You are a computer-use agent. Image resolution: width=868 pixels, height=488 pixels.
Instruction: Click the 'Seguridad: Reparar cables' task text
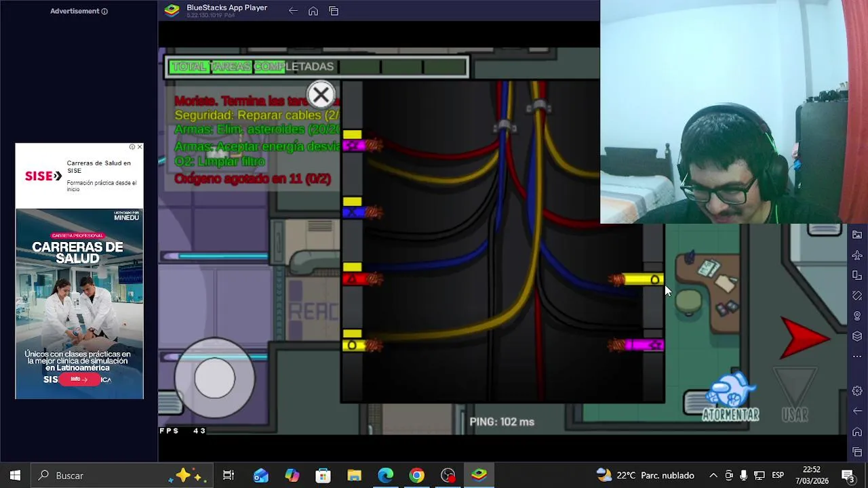coord(256,115)
